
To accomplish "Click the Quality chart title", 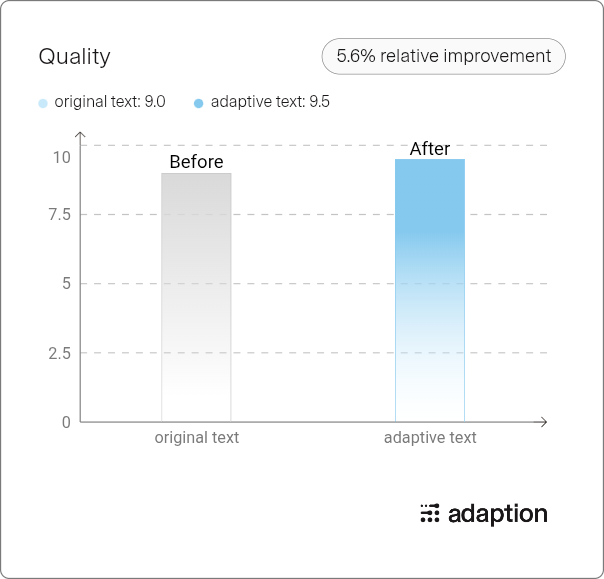I will coord(74,57).
